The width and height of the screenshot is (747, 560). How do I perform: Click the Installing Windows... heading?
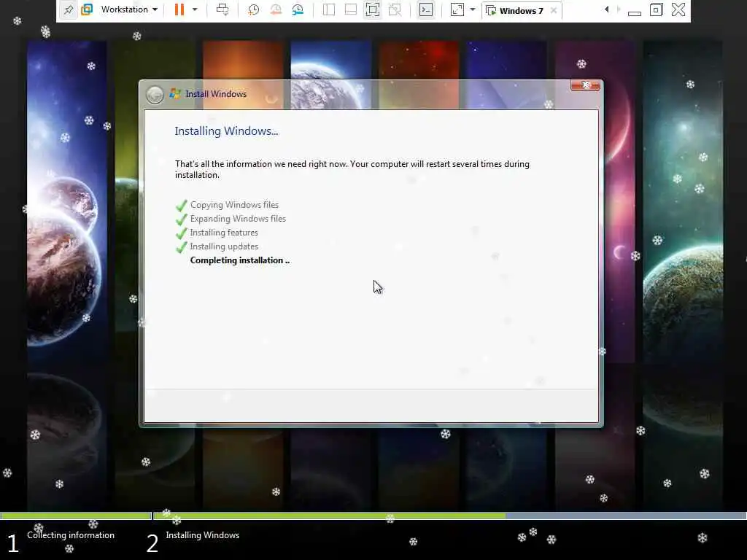pyautogui.click(x=226, y=131)
